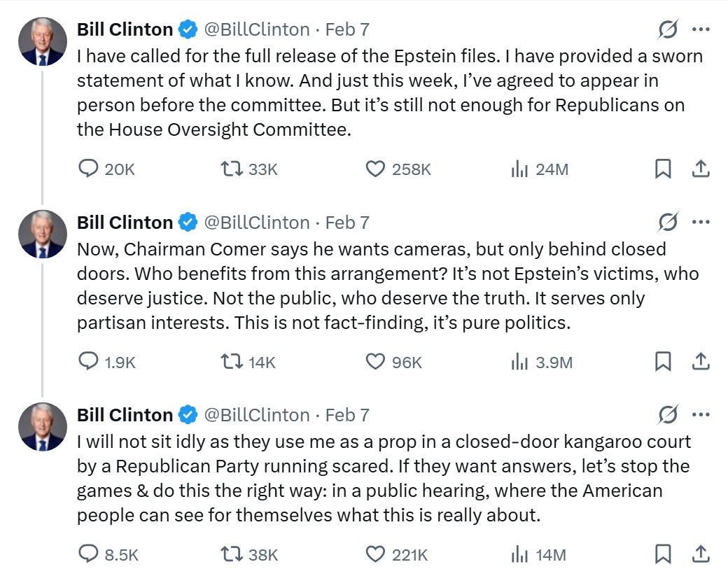Bookmark the first Bill Clinton tweet
Image resolution: width=728 pixels, height=576 pixels.
[663, 169]
